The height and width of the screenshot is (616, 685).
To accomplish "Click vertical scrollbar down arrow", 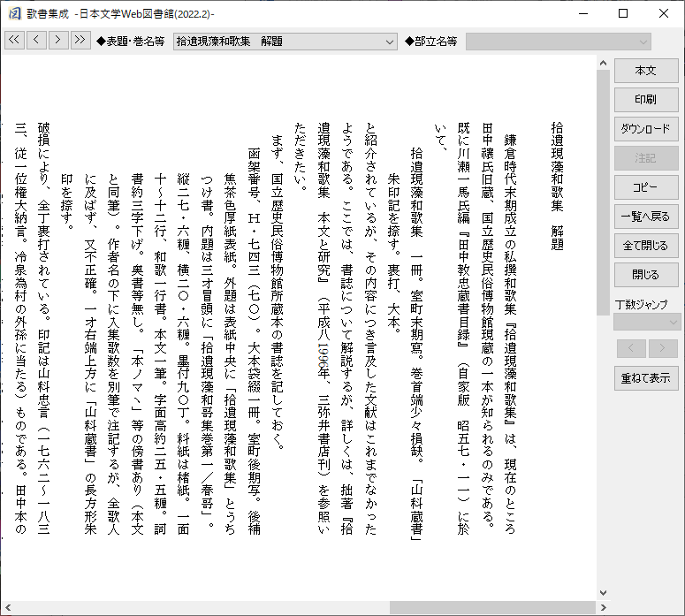I will point(604,593).
